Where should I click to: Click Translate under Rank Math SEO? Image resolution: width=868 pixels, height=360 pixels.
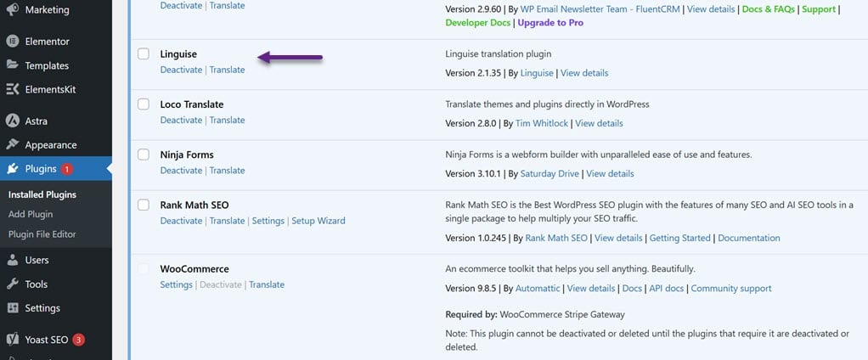pos(227,221)
